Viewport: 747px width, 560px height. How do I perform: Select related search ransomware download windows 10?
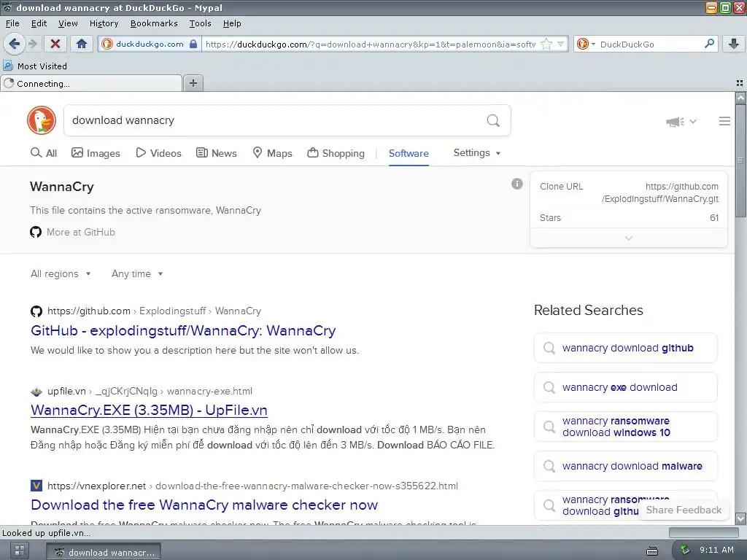click(625, 427)
